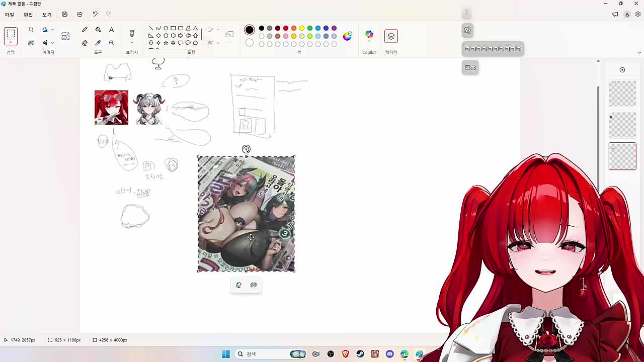This screenshot has width=644, height=362.
Task: Select the top layer thumbnail
Action: [x=622, y=94]
